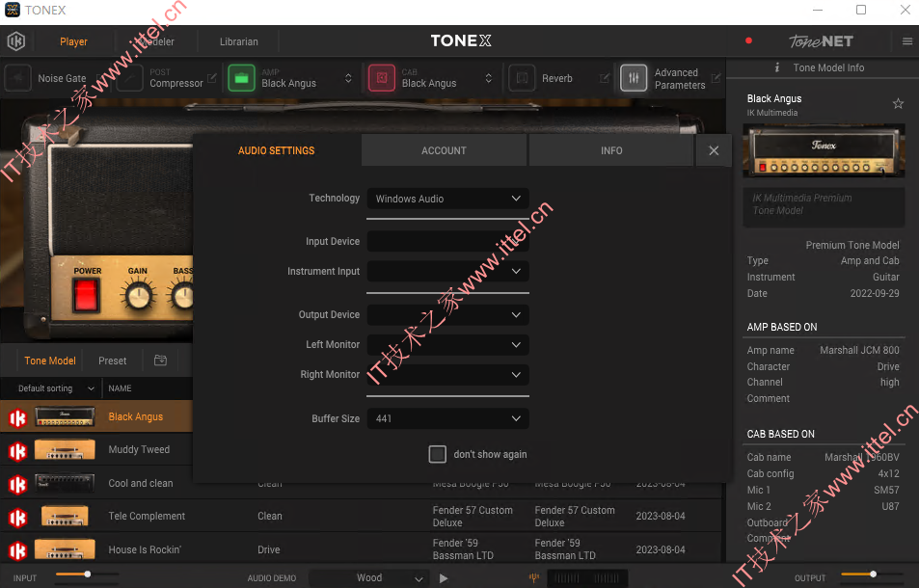919x588 pixels.
Task: Toggle the Noise Gate power icon
Action: 18,78
